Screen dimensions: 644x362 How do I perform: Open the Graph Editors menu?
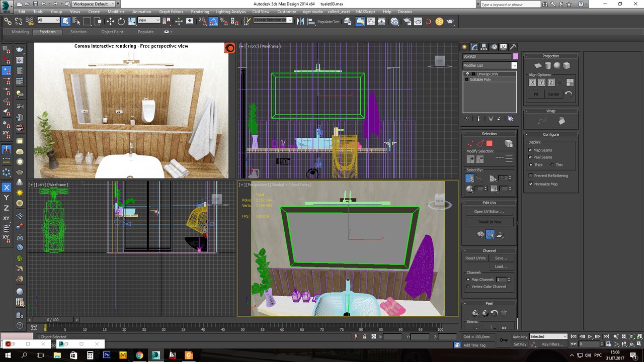(171, 12)
